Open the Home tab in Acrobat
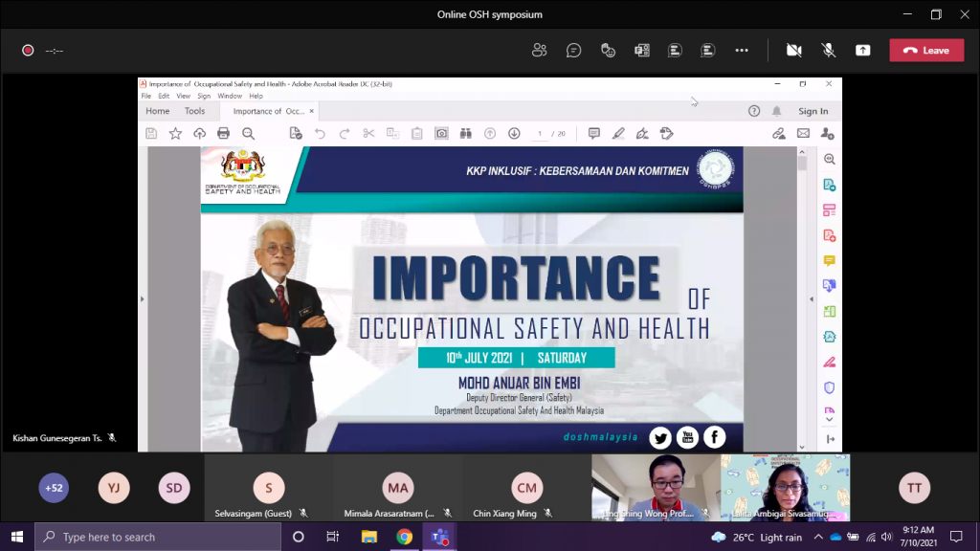 [158, 111]
